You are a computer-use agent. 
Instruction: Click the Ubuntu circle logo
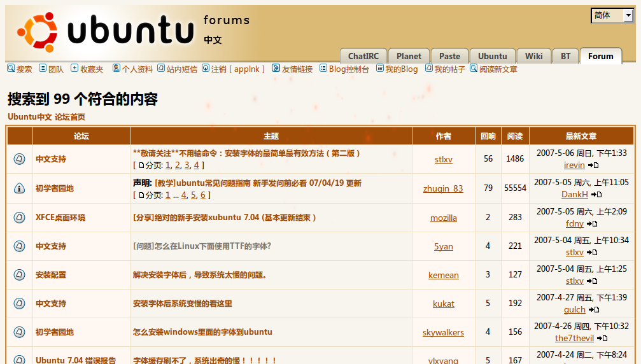(37, 32)
